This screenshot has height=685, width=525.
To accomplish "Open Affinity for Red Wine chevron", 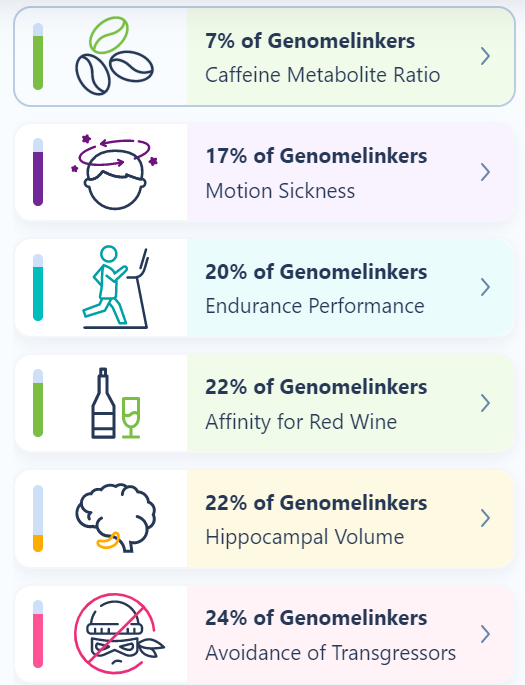I will [485, 403].
